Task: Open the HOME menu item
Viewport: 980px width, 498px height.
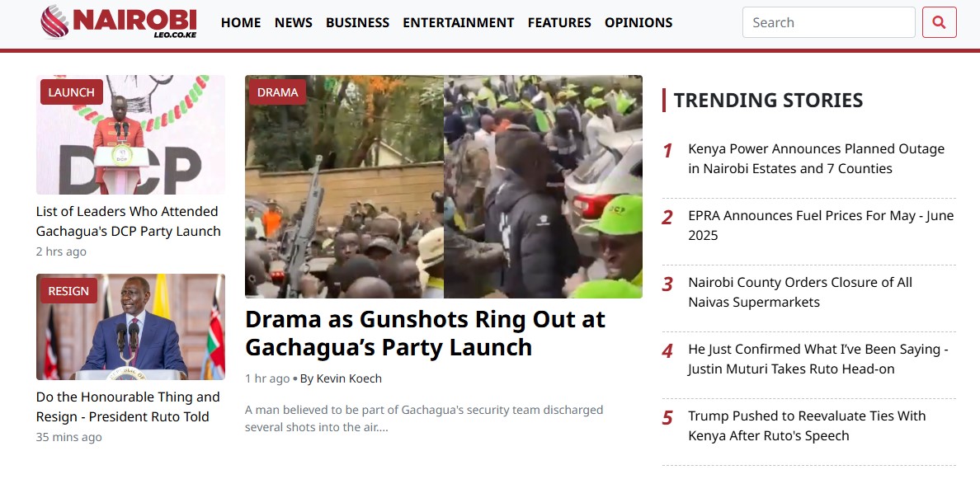Action: (x=241, y=23)
